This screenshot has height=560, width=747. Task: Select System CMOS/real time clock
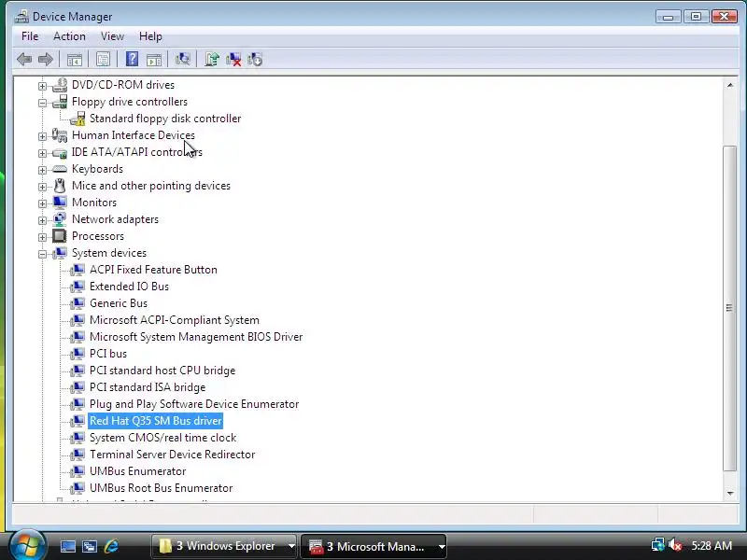point(162,438)
